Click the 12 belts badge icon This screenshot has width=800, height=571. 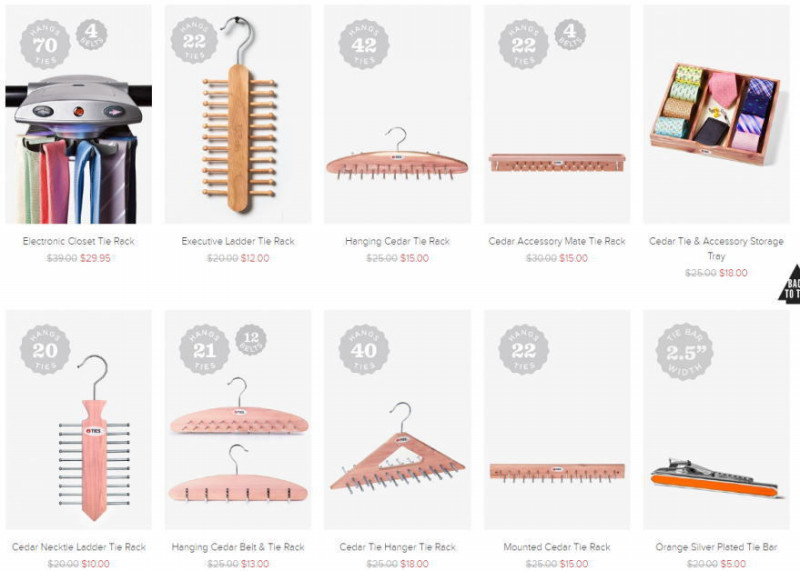tap(251, 339)
